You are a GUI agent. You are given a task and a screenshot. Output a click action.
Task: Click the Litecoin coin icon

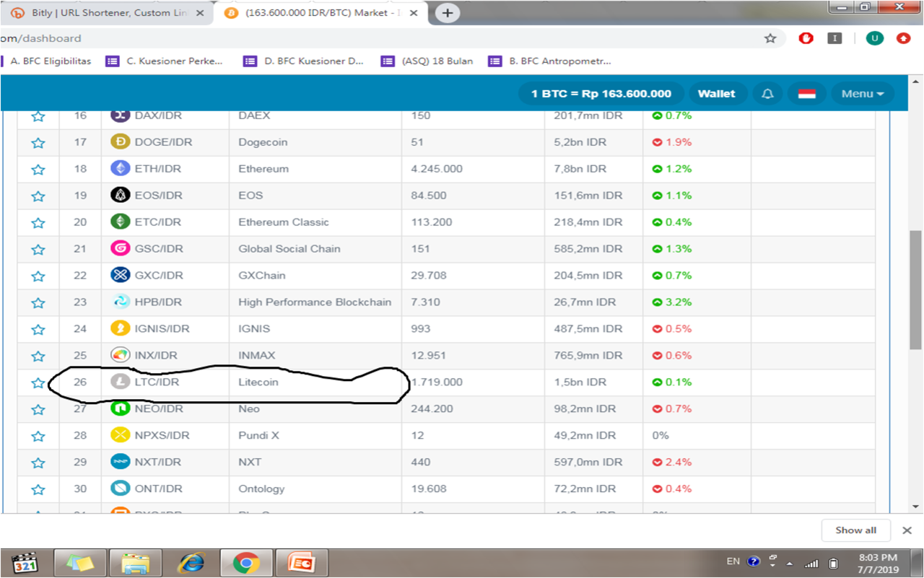(121, 382)
